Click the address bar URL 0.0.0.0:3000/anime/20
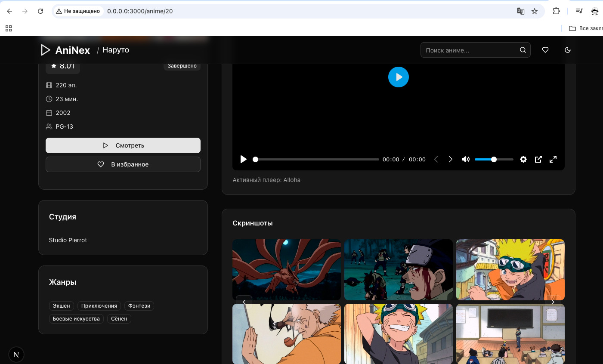Image resolution: width=603 pixels, height=364 pixels. (x=140, y=11)
